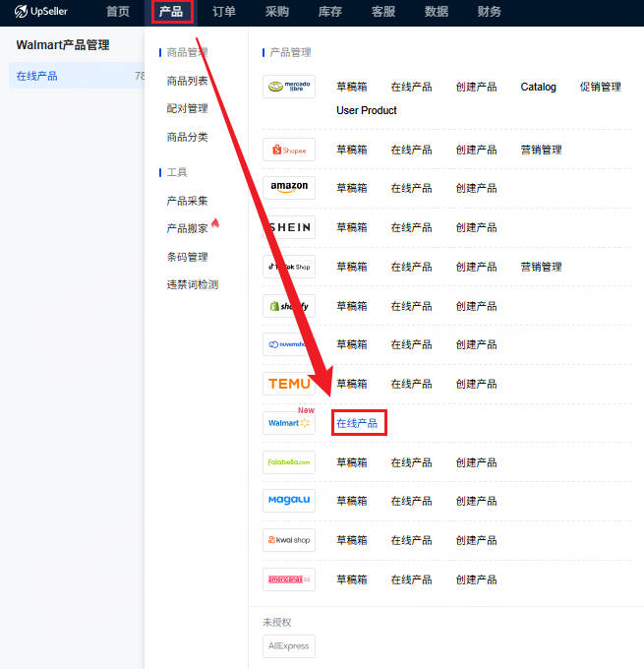Viewport: 644px width, 669px height.
Task: Click the UpSeller logo
Action: [x=41, y=11]
